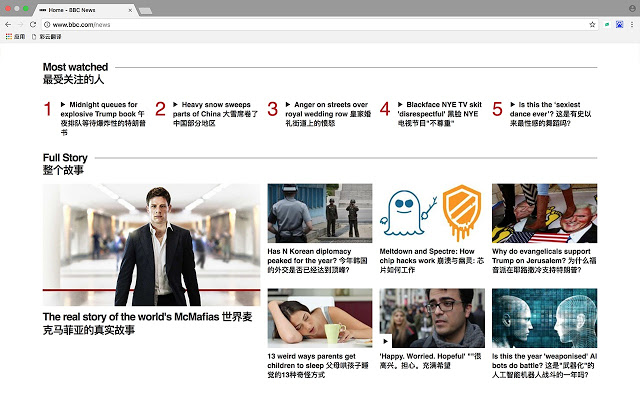Click the address bar showing www.bbc.com/news
Viewport: 640px width, 400px height.
pyautogui.click(x=300, y=23)
